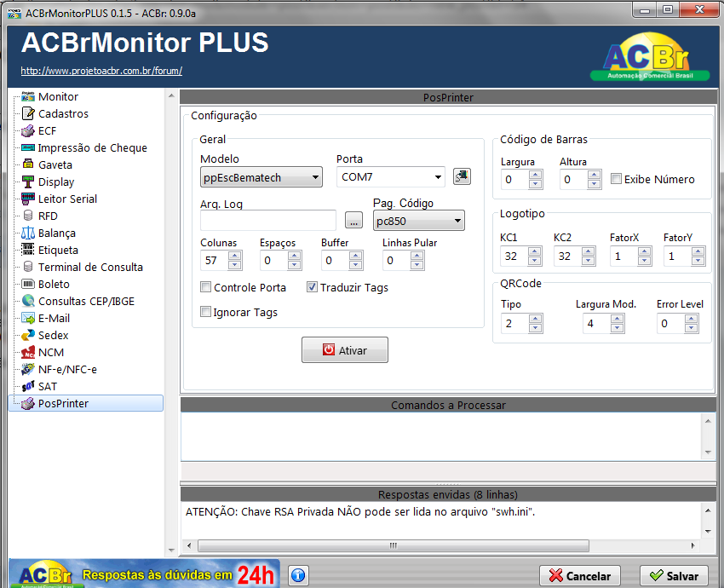This screenshot has height=588, width=724.
Task: Decrease the Colunas spinner value
Action: point(235,265)
